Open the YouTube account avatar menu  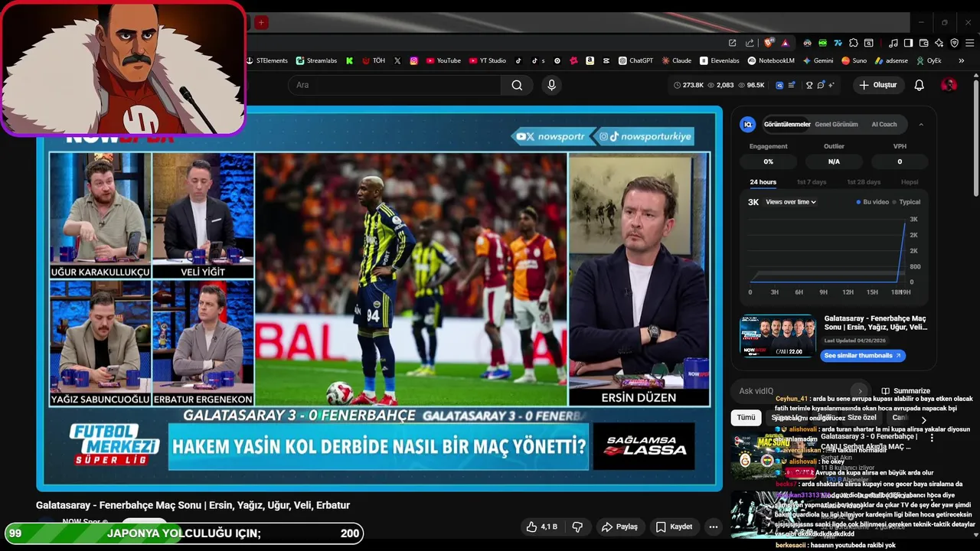[949, 85]
